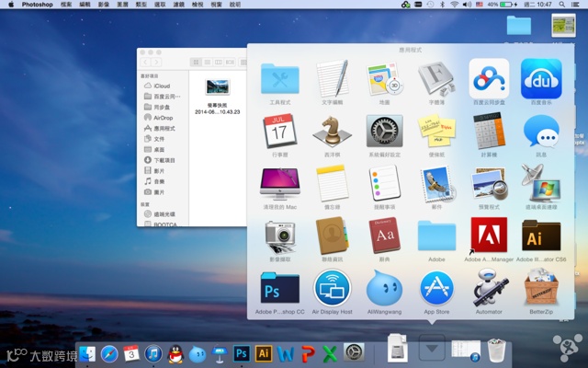
Task: Open the 聯絡資訊 contacts app
Action: point(333,236)
